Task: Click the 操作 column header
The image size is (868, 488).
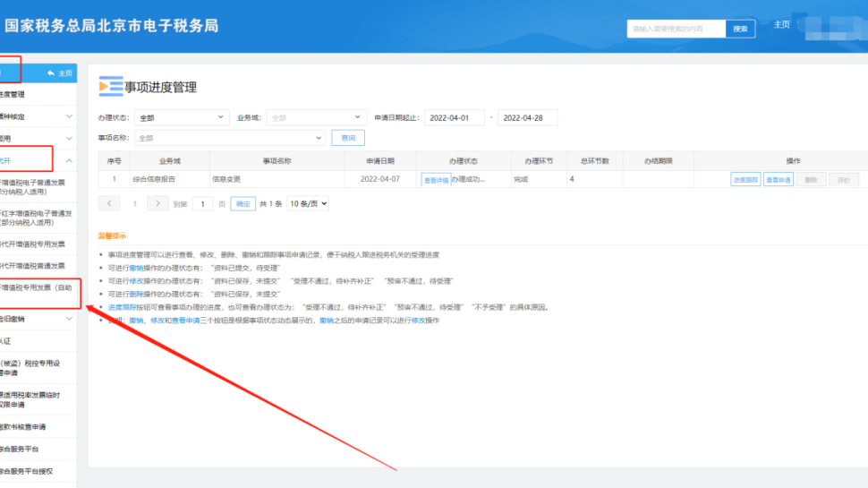Action: coord(793,161)
